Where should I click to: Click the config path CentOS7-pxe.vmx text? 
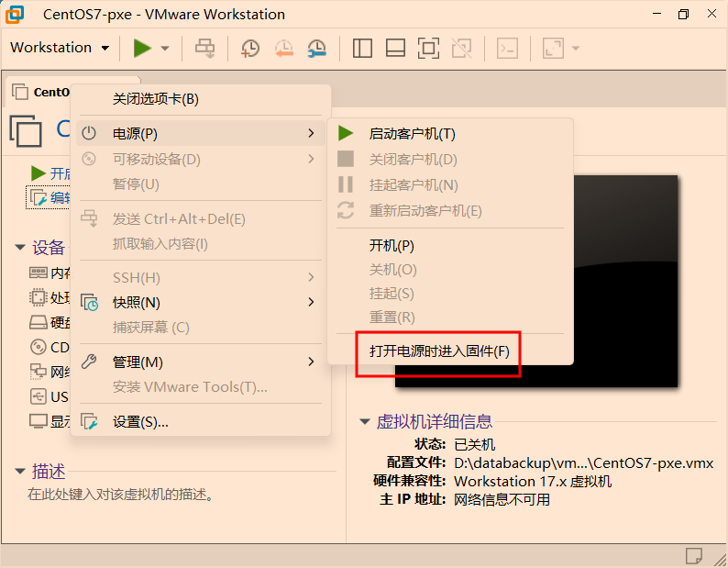(584, 463)
